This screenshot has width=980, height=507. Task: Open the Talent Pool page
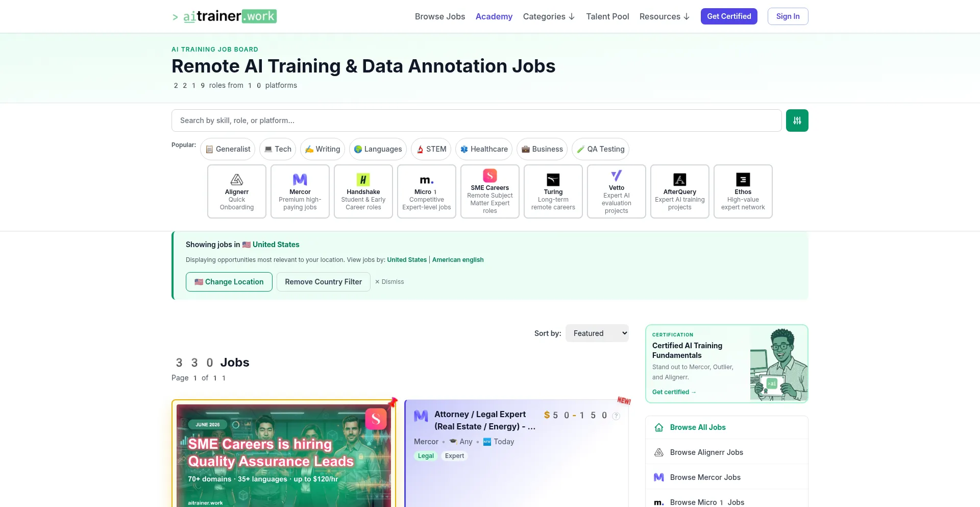coord(607,16)
